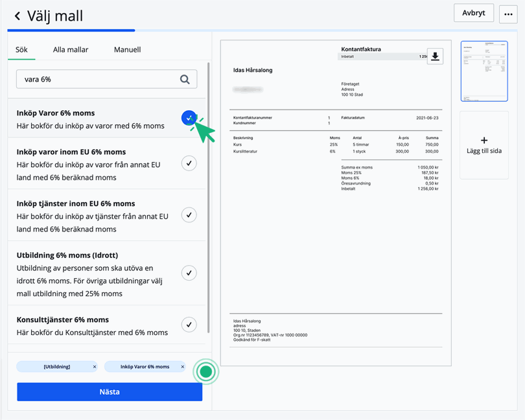Remove the [Utbildning] tag with its x
525x420 pixels.
tap(95, 367)
